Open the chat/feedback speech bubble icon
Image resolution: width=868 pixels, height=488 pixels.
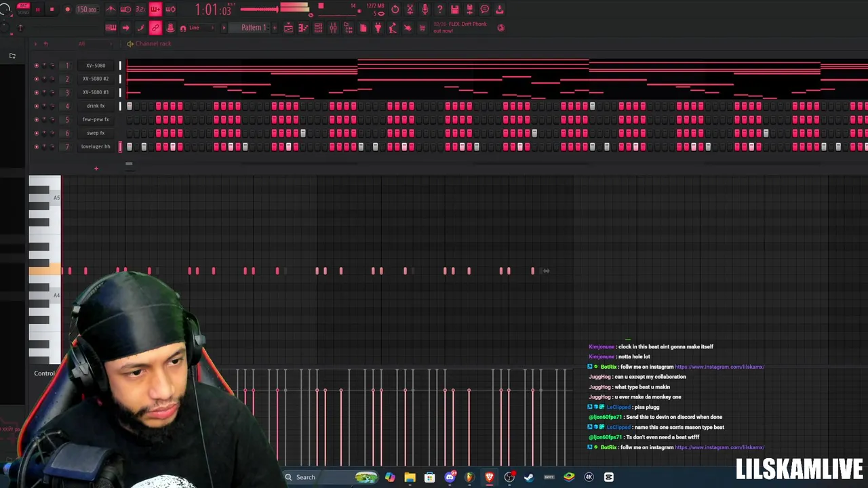[x=484, y=9]
